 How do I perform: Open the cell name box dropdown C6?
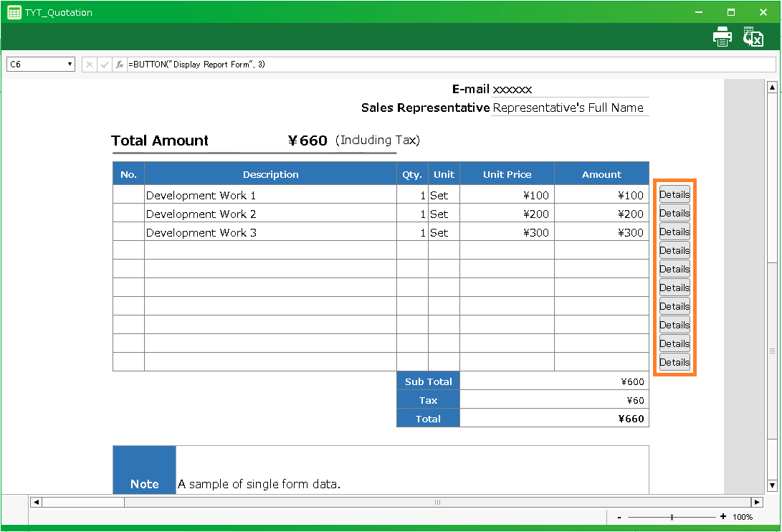coord(70,65)
